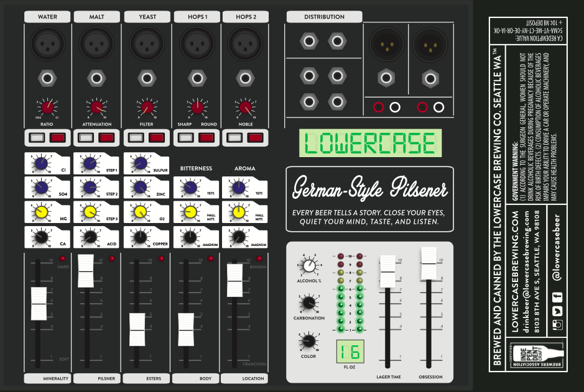Select the MALT channel label
Screen dimensions: 584x392
coord(96,17)
